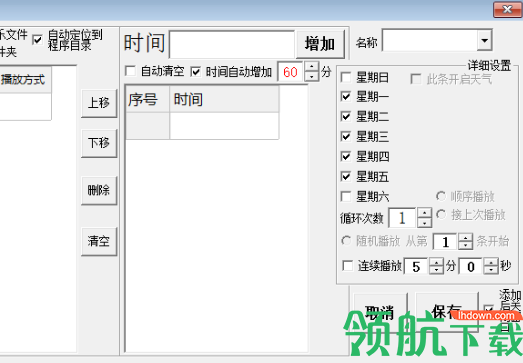
Task: Enable the 连续播放 checkbox
Action: pyautogui.click(x=348, y=266)
